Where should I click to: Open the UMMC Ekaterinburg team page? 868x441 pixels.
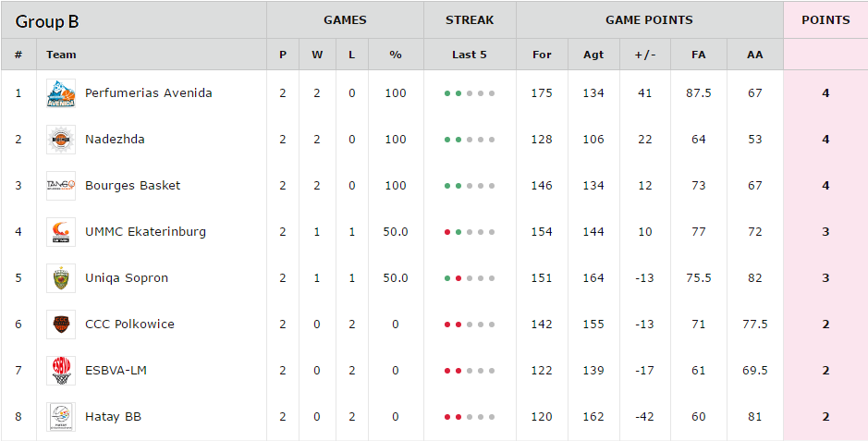pyautogui.click(x=145, y=232)
